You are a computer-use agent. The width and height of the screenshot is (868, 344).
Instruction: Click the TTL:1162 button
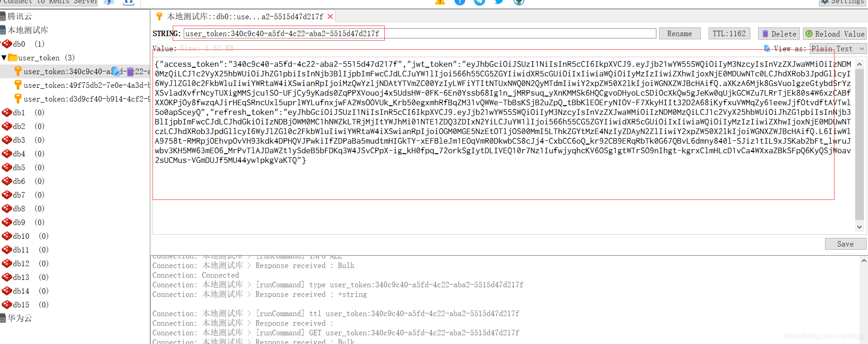(729, 33)
